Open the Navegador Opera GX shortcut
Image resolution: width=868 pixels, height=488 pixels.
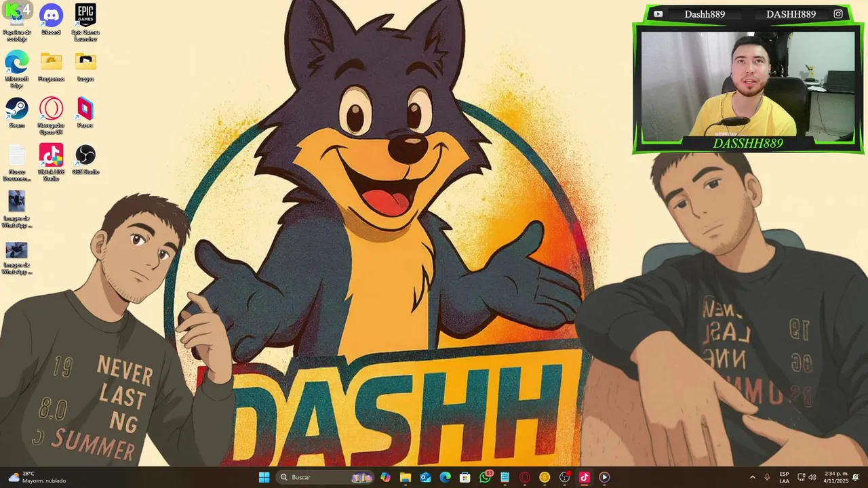[x=51, y=116]
